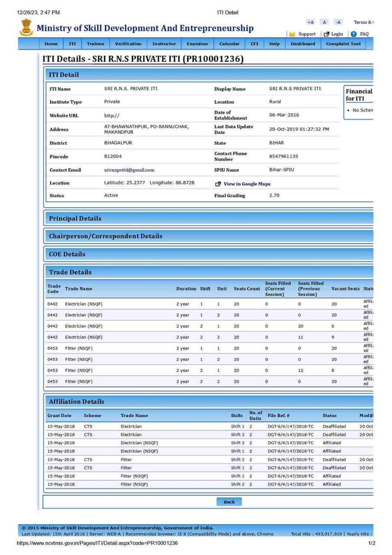Select the last update timestamp 20-Oct-2019 01:27:32 PM
Viewport: 392px width, 555px height.
299,129
